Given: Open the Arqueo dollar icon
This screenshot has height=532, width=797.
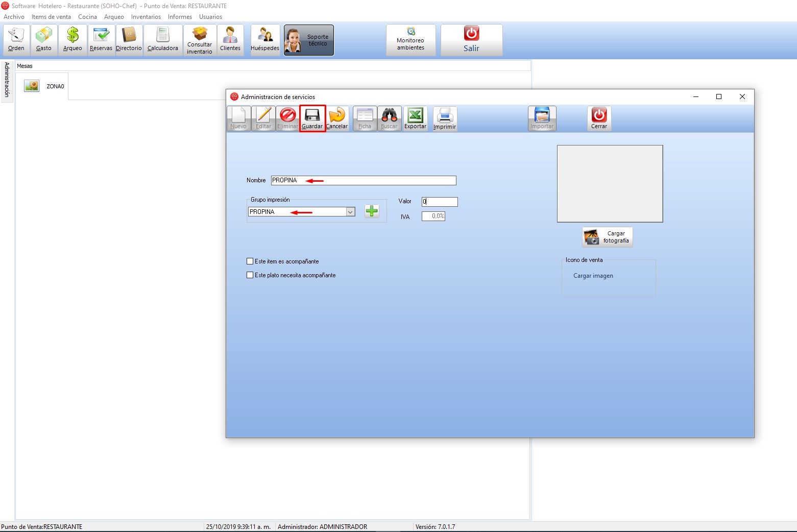Looking at the screenshot, I should pos(73,40).
